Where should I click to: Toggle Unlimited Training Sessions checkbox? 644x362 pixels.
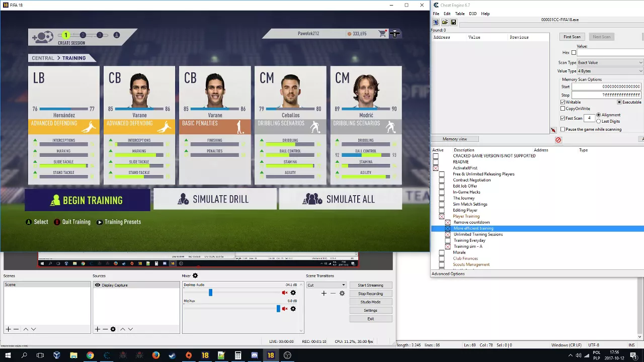tap(448, 234)
